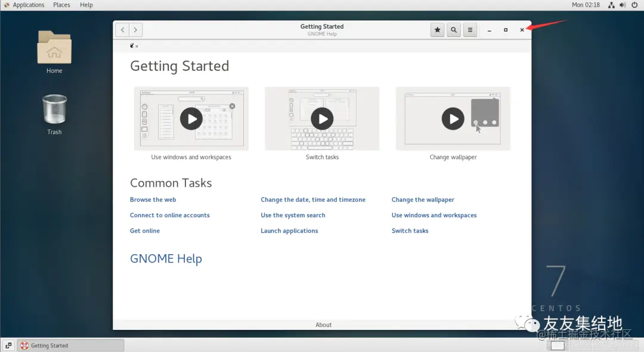Click the Mon 02:18 clock

point(586,5)
